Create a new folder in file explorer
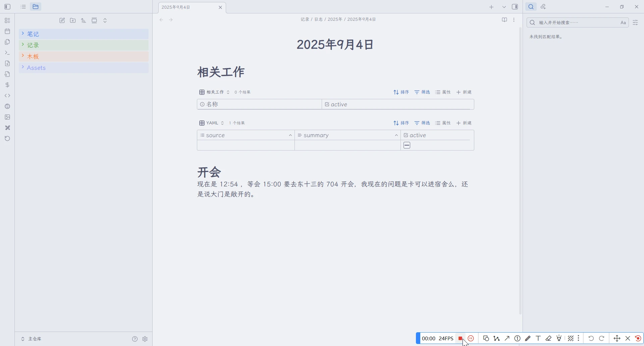Image resolution: width=644 pixels, height=346 pixels. [x=73, y=21]
